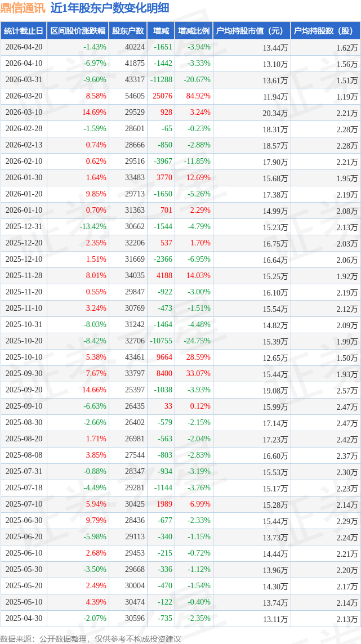The width and height of the screenshot is (361, 644).
Task: Click the 54605 shareholder count cell
Action: pyautogui.click(x=134, y=96)
